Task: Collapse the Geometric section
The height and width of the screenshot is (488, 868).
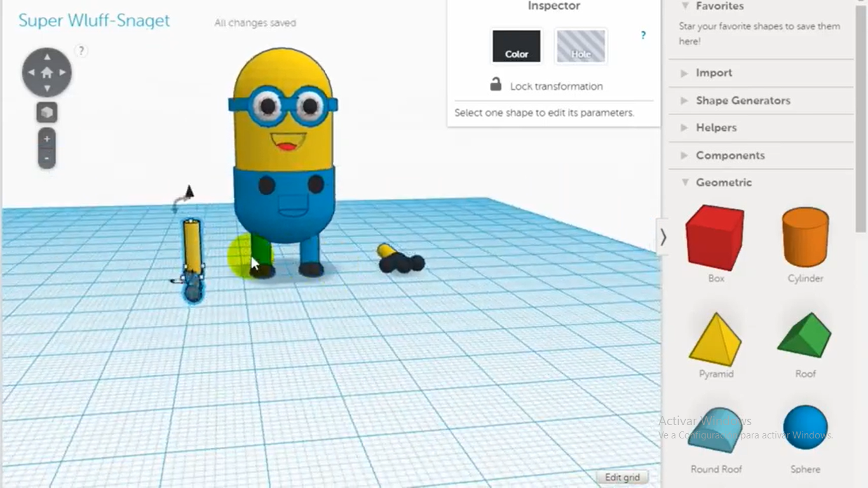Action: 723,182
